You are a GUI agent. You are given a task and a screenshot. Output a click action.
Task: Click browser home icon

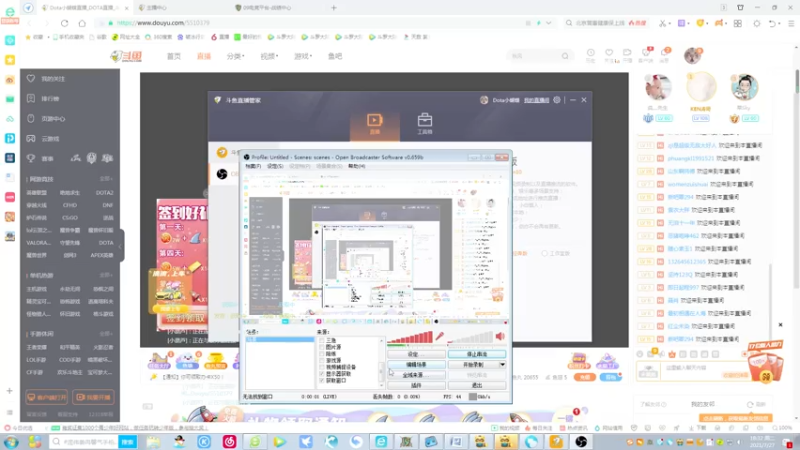pyautogui.click(x=82, y=23)
